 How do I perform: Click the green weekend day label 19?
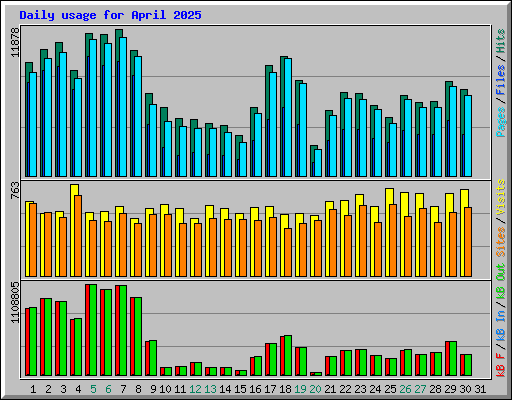click(x=300, y=389)
